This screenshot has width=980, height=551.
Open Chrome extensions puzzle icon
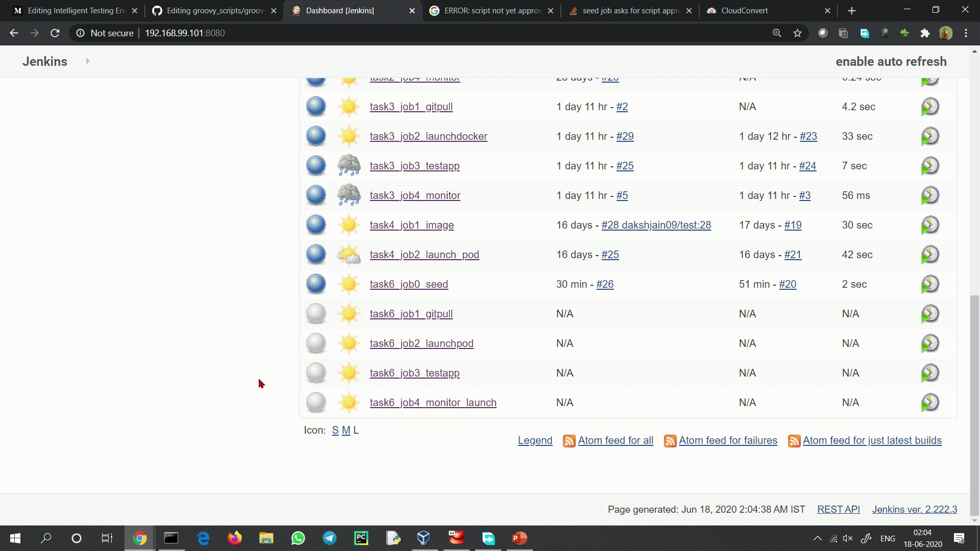tap(925, 33)
